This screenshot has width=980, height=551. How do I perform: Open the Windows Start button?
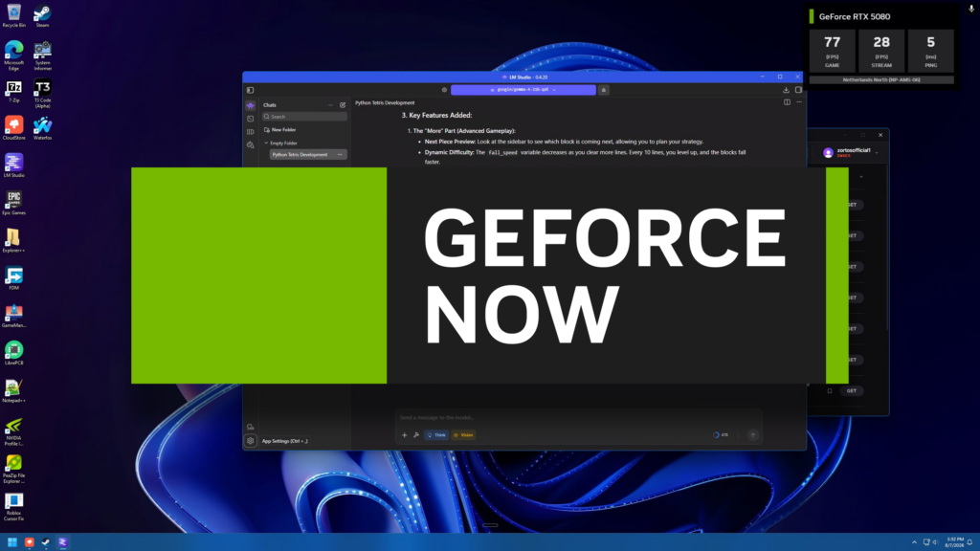click(11, 542)
